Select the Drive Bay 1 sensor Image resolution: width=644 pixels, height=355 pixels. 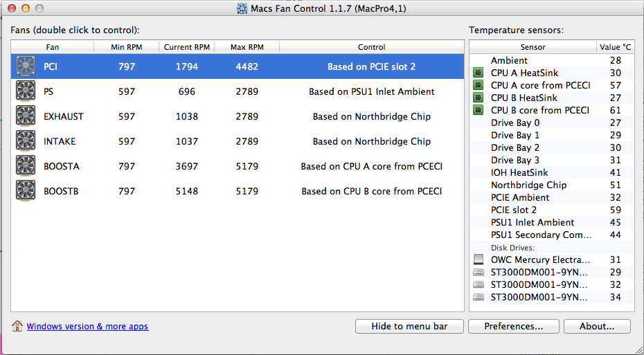[x=552, y=135]
